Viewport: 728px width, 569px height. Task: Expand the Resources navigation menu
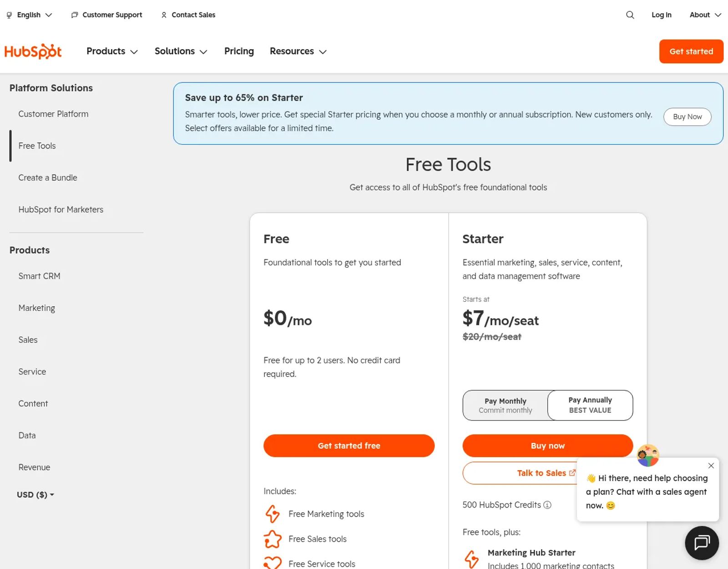tap(298, 51)
